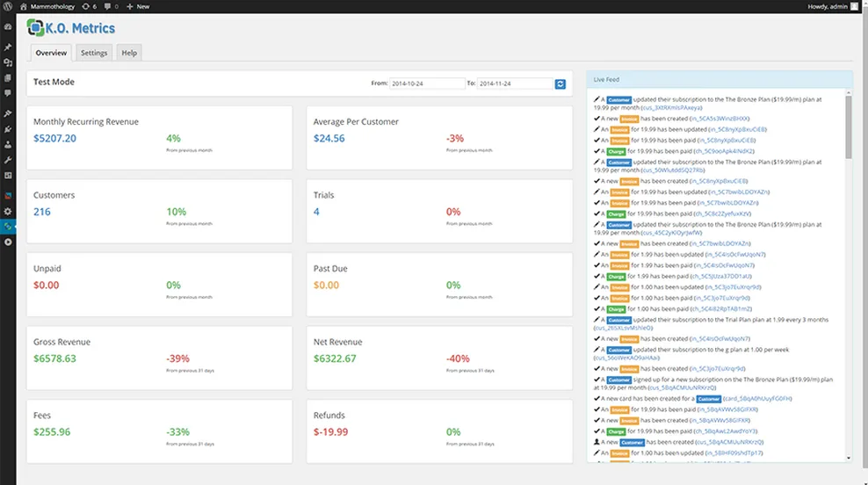The image size is (868, 485).
Task: Open the sidebar grid-layout settings icon
Action: [x=8, y=176]
